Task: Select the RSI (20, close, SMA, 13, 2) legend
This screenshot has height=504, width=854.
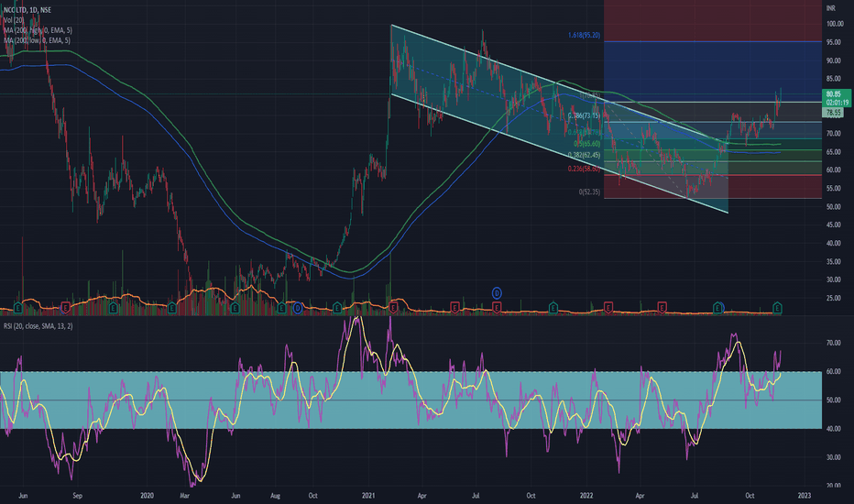Action: pyautogui.click(x=38, y=326)
